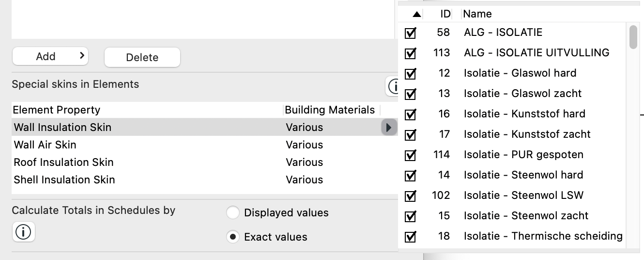Select Exact values radio button
This screenshot has width=644, height=260.
[233, 237]
